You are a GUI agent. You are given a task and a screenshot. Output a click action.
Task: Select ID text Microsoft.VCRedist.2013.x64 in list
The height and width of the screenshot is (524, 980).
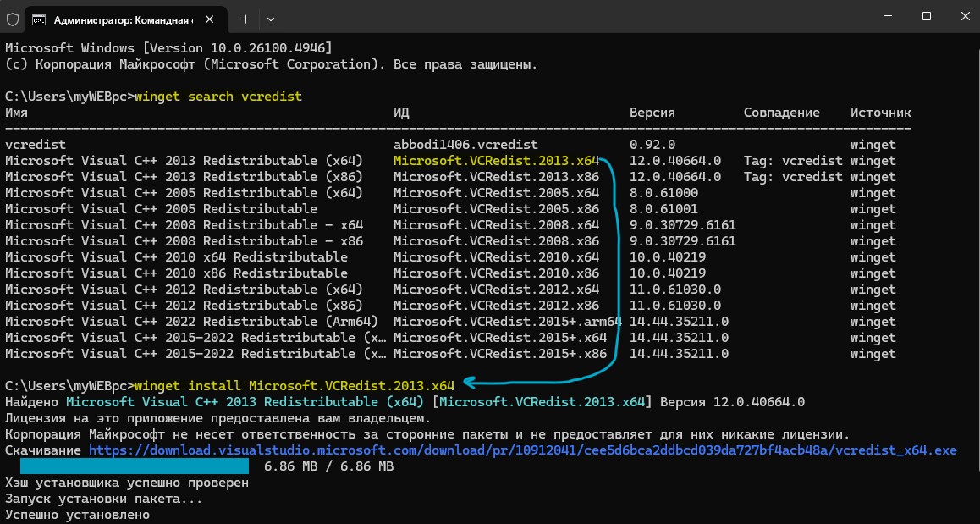pyautogui.click(x=496, y=161)
